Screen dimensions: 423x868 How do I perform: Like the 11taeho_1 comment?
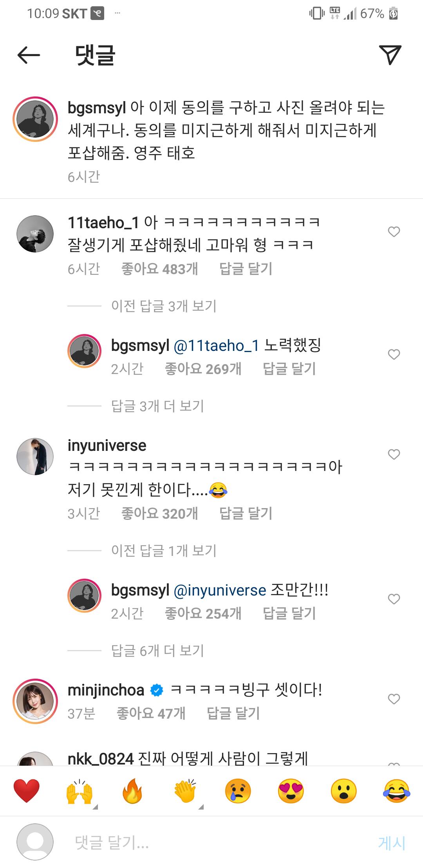pos(394,232)
